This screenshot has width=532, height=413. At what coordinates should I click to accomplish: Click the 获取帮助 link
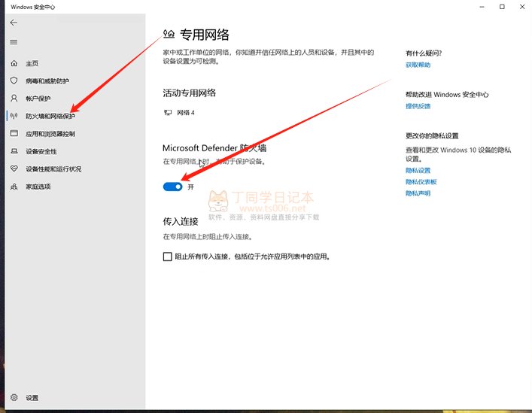pos(418,65)
